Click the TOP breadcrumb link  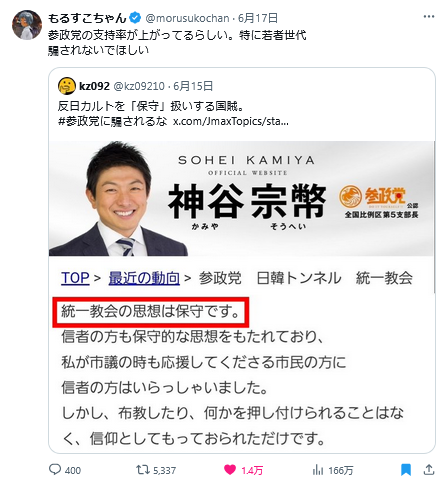click(x=75, y=278)
